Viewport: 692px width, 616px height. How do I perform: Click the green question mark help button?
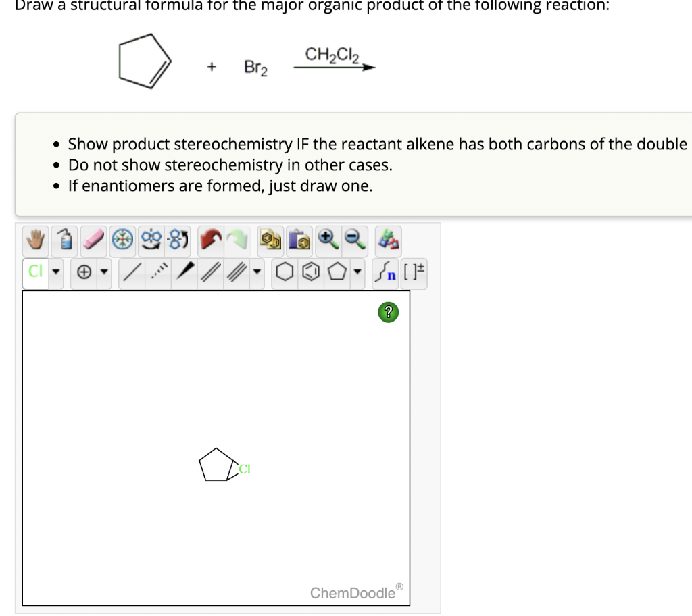click(388, 312)
